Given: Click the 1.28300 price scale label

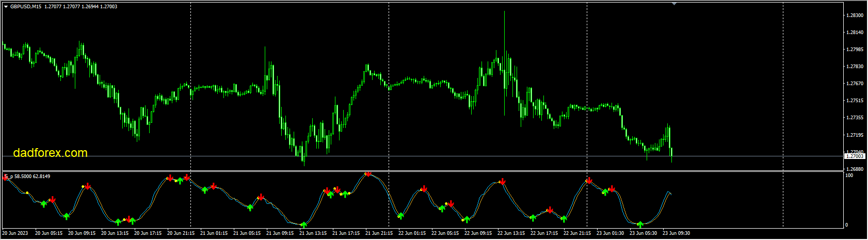Looking at the screenshot, I should (x=855, y=15).
